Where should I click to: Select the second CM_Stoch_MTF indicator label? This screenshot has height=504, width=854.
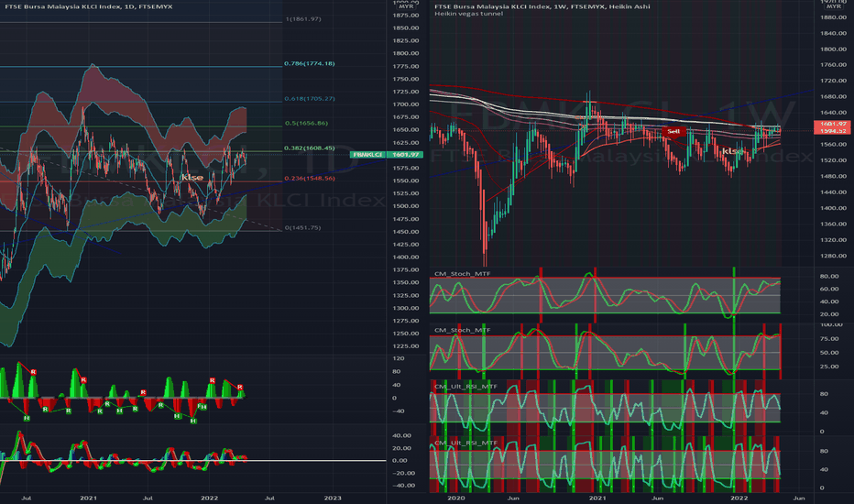pyautogui.click(x=463, y=330)
